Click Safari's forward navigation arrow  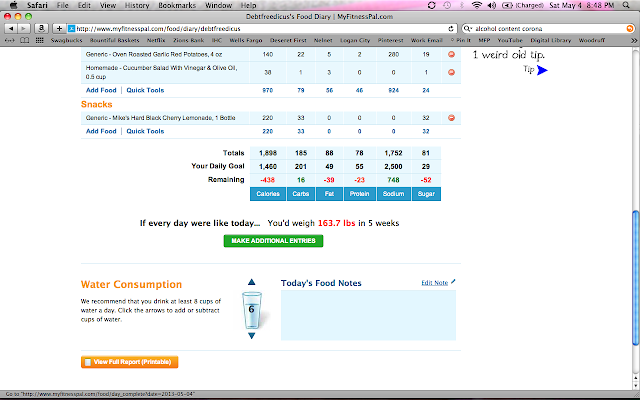[24, 29]
